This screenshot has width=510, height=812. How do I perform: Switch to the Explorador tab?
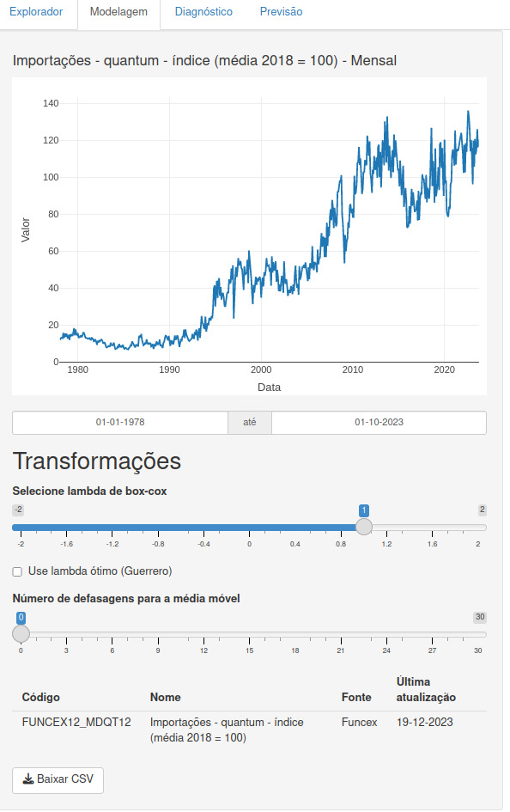pos(36,12)
